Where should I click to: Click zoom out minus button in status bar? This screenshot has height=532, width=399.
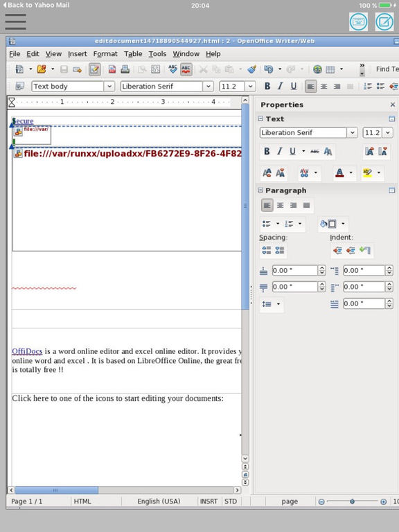tap(321, 502)
